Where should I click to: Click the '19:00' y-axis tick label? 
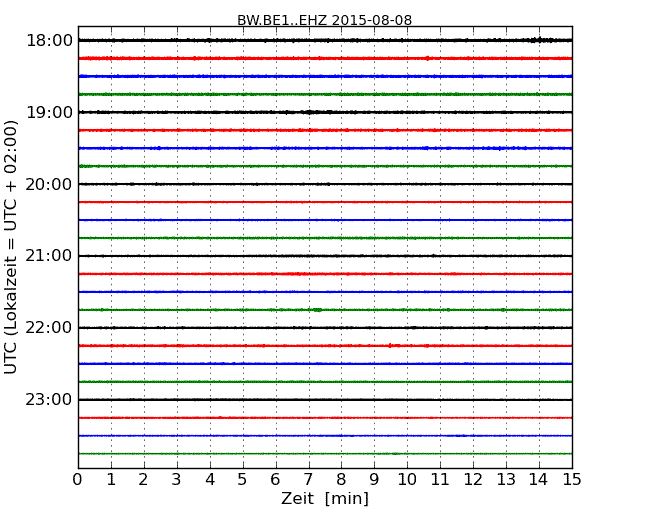pyautogui.click(x=49, y=112)
